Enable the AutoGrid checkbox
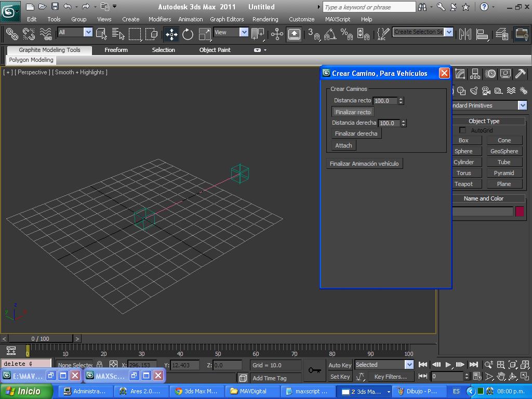Image resolution: width=532 pixels, height=399 pixels. click(x=462, y=130)
